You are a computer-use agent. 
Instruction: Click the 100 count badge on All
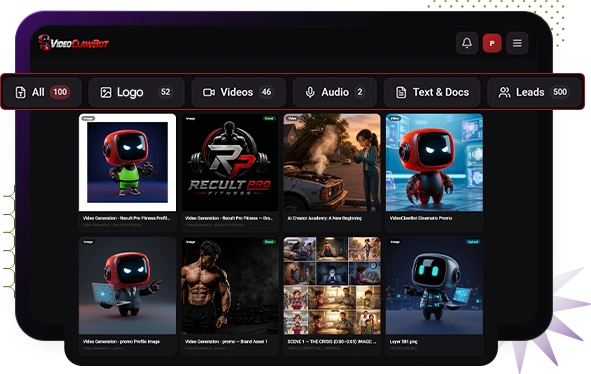(60, 92)
